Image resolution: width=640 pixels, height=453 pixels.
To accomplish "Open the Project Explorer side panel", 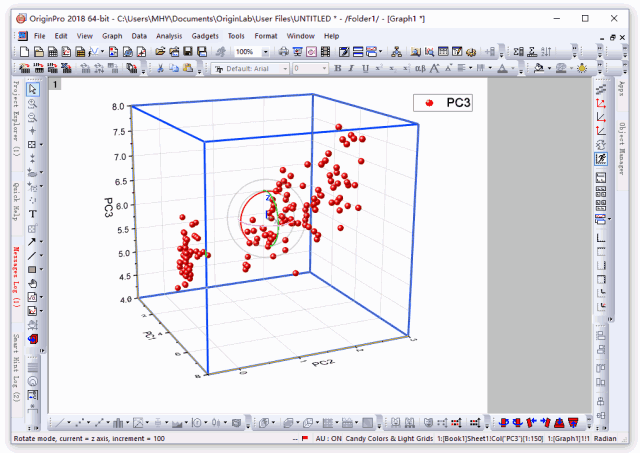I will (16, 118).
